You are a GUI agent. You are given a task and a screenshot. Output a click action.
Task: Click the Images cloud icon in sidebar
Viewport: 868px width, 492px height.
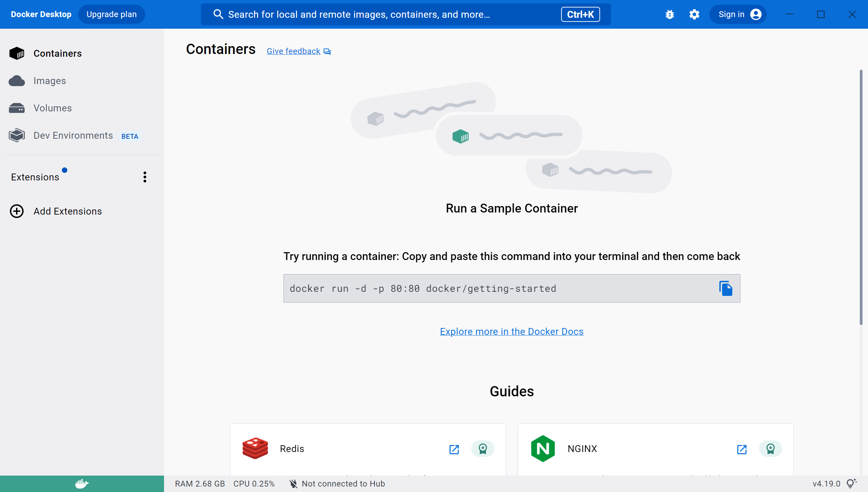[17, 81]
